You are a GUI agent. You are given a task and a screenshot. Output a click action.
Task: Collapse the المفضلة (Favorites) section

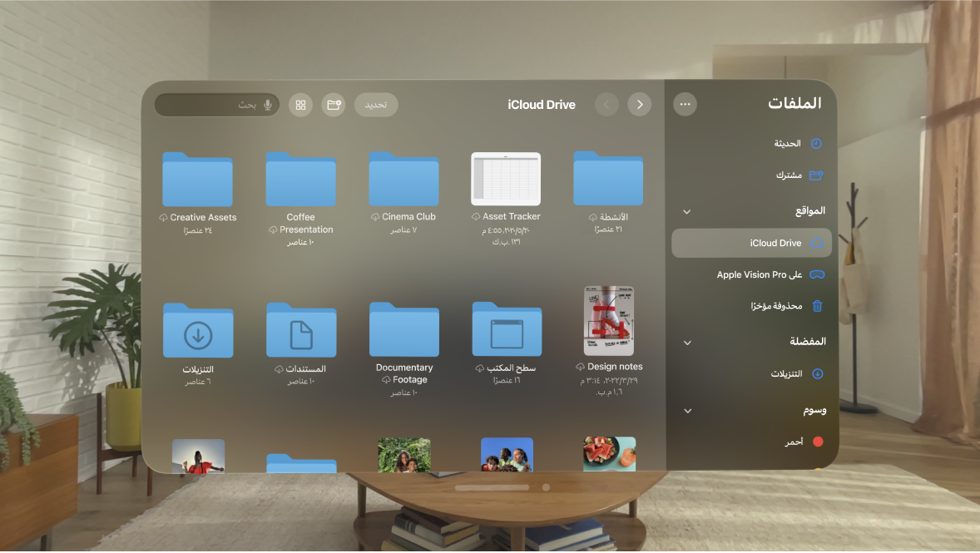(687, 342)
